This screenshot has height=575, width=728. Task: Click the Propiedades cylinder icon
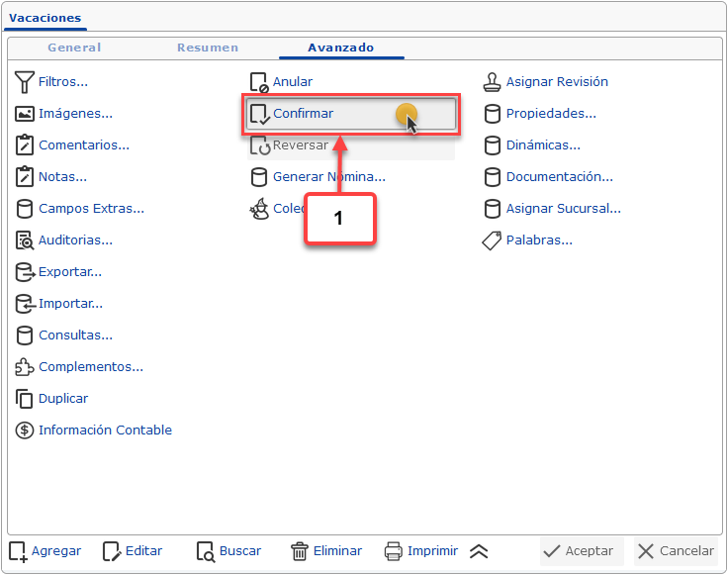493,114
